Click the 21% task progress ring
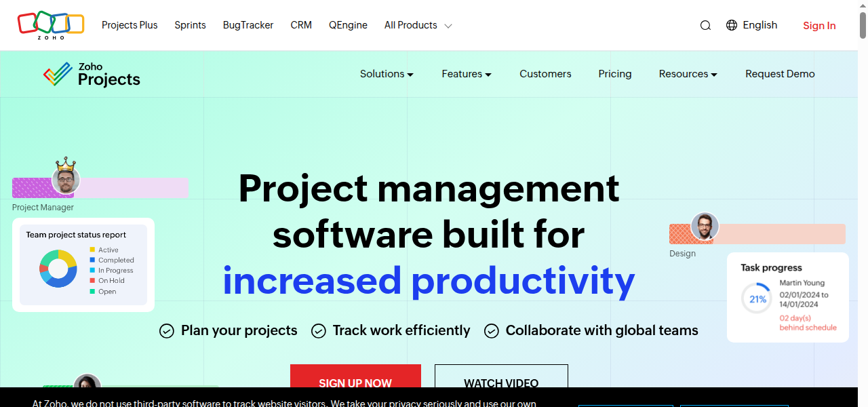 (x=756, y=297)
